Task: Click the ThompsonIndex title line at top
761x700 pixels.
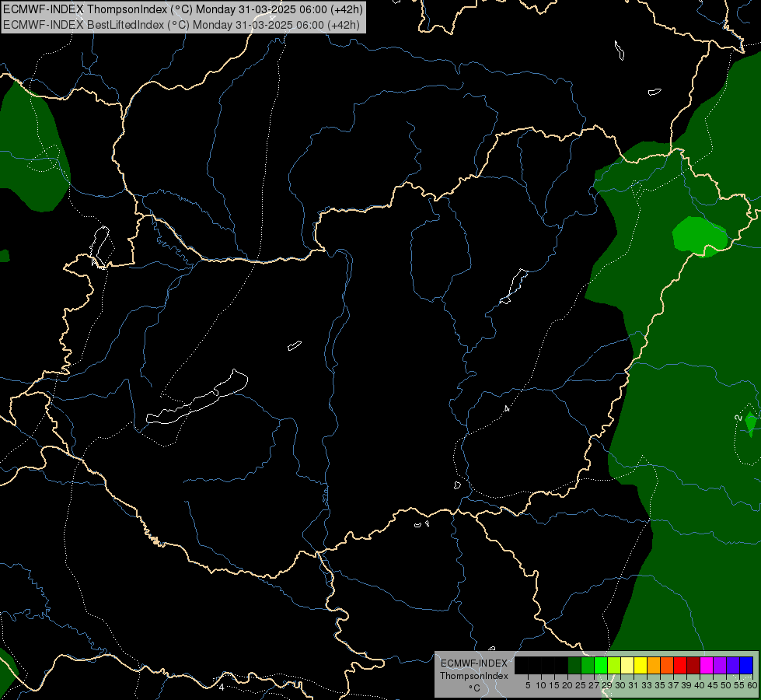Action: [183, 9]
